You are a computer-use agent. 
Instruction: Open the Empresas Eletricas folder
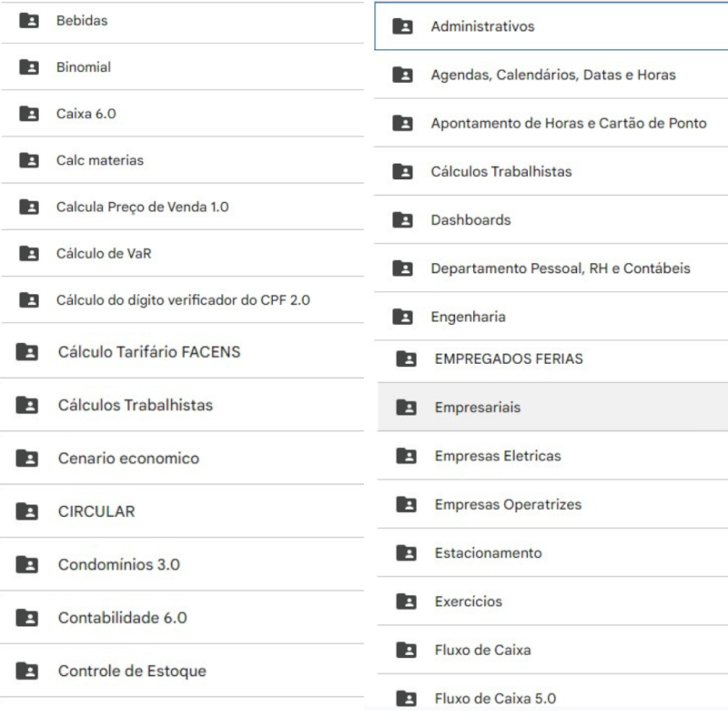[x=498, y=456]
